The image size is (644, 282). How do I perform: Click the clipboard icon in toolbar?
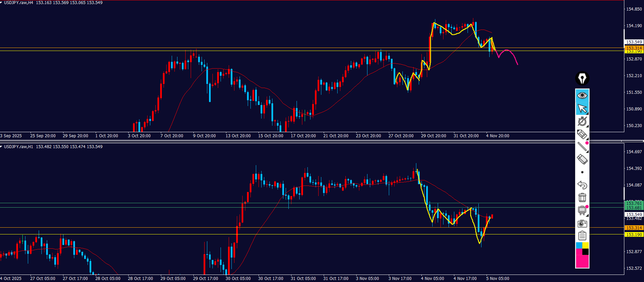pos(582,235)
